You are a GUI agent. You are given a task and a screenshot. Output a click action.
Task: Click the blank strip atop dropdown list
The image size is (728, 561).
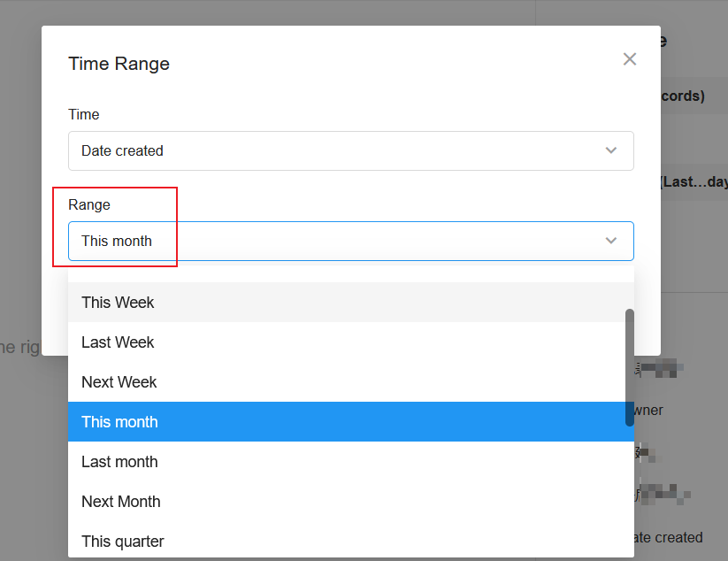[351, 272]
